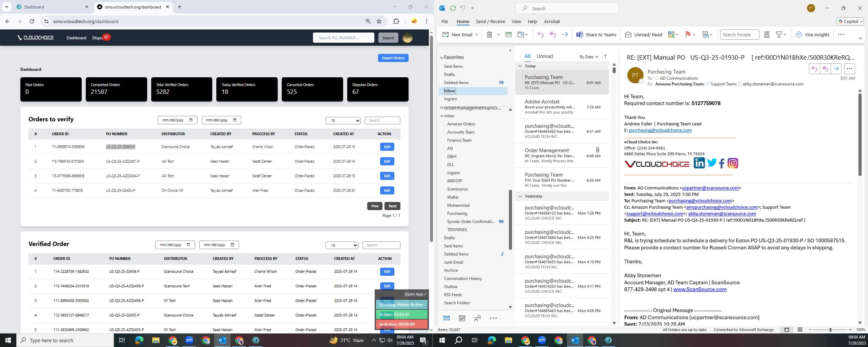Open the Chrome extensions puzzle icon
The width and height of the screenshot is (868, 347).
[396, 21]
